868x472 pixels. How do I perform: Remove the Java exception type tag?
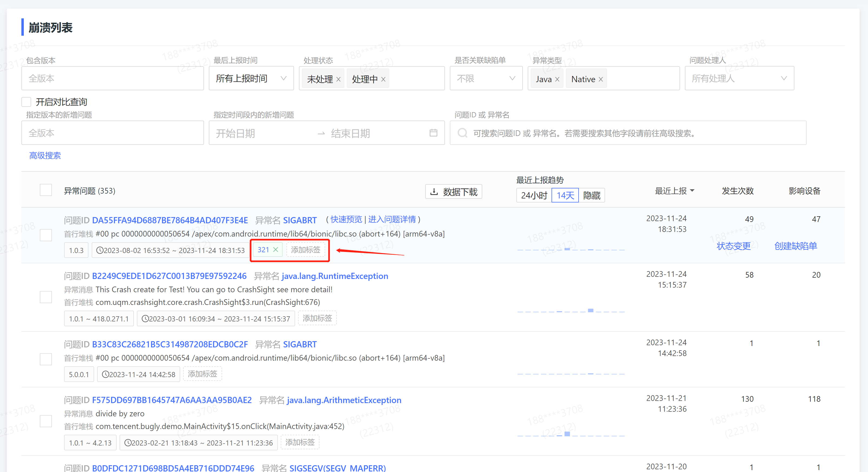point(557,79)
